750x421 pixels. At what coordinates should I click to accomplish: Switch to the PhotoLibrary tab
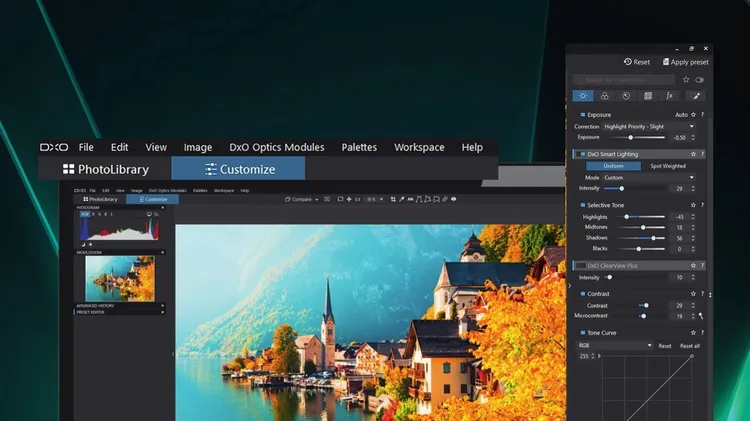coord(105,169)
